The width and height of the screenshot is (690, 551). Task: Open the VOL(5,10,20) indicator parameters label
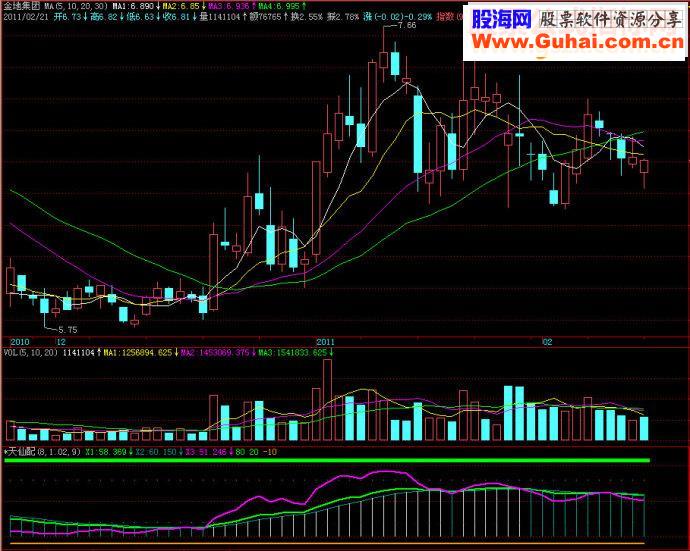30,353
